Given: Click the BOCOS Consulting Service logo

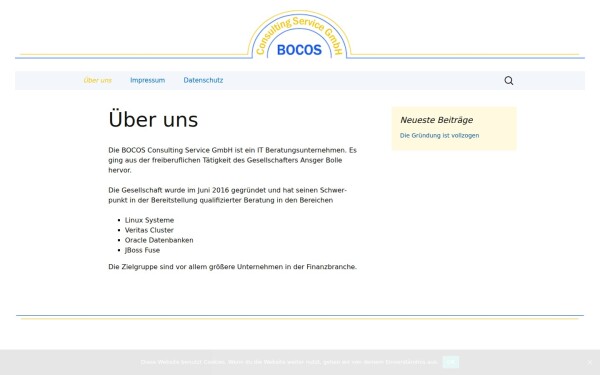Looking at the screenshot, I should pyautogui.click(x=299, y=35).
